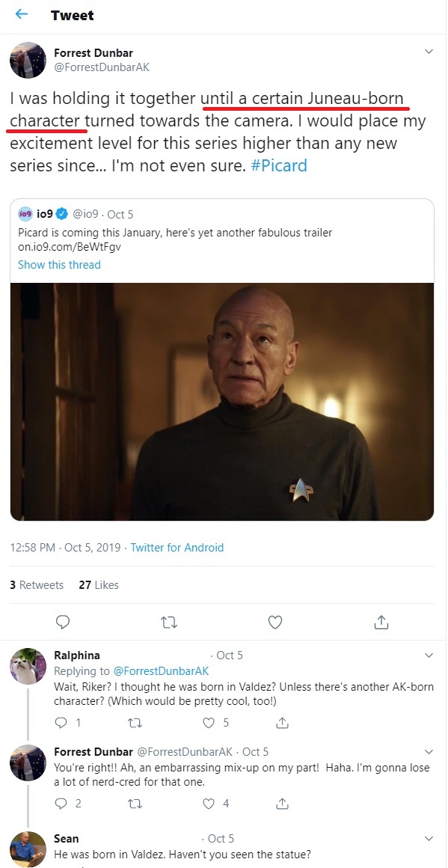Share Ralphina's reply using share icon
The width and height of the screenshot is (448, 868).
point(282,722)
